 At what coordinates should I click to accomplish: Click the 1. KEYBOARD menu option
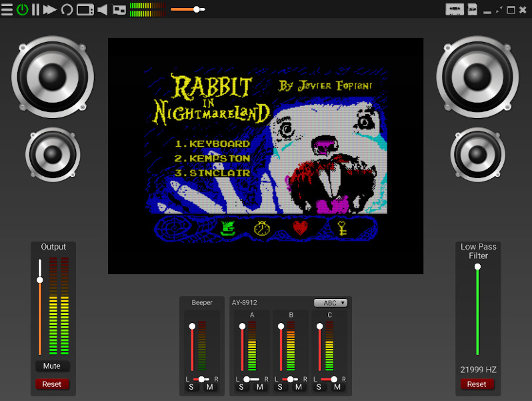(x=213, y=143)
